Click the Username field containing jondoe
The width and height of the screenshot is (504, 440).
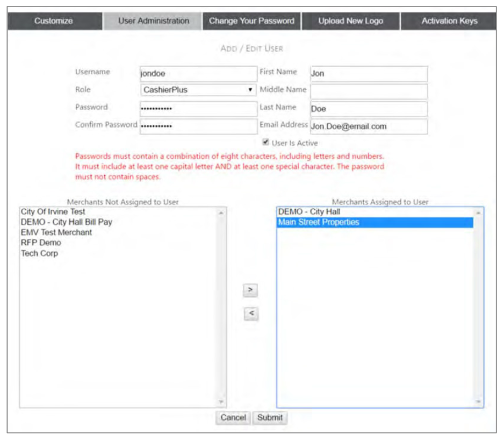point(198,74)
